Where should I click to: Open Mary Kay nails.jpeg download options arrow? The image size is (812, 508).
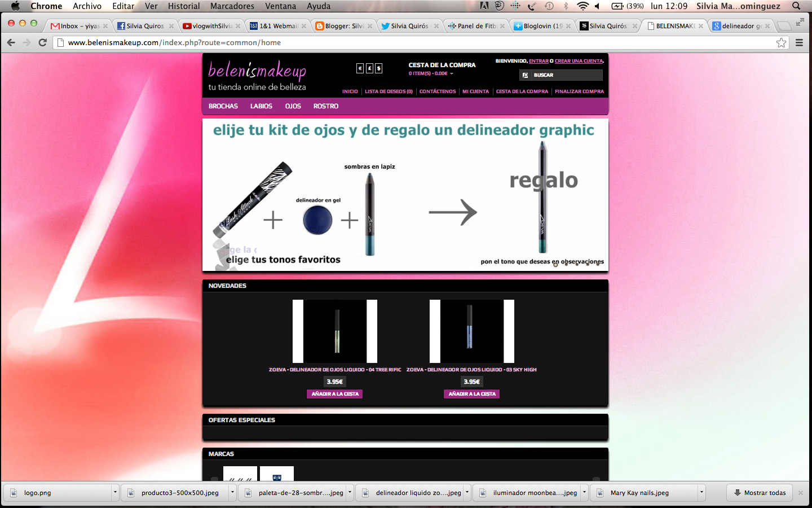701,492
